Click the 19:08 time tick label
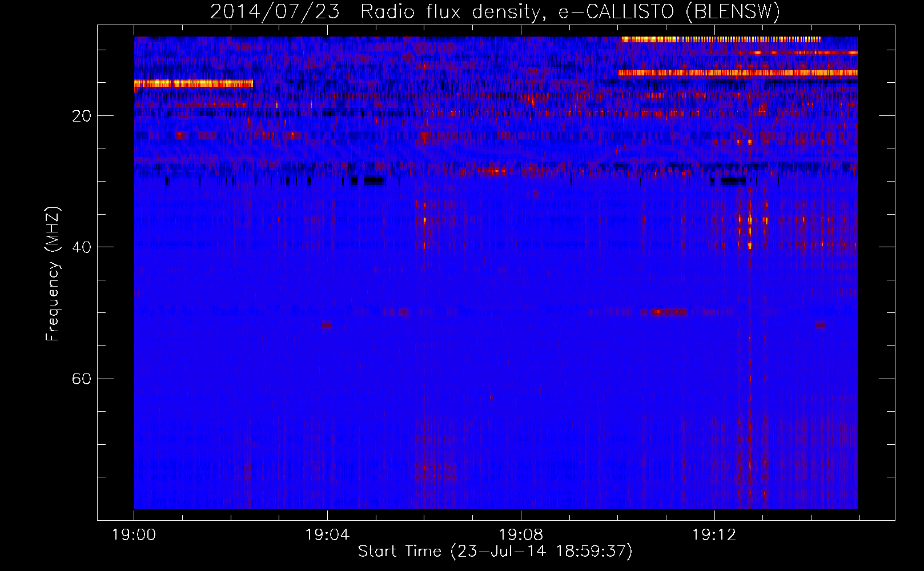The width and height of the screenshot is (924, 571). [x=521, y=535]
